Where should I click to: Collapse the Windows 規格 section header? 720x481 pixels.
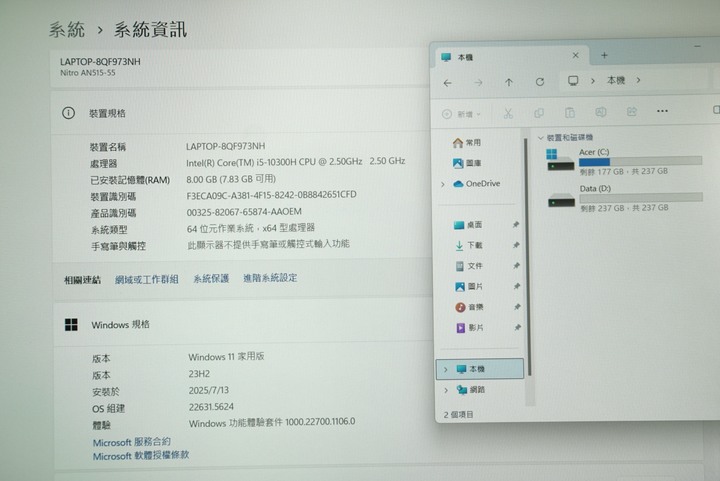click(241, 324)
